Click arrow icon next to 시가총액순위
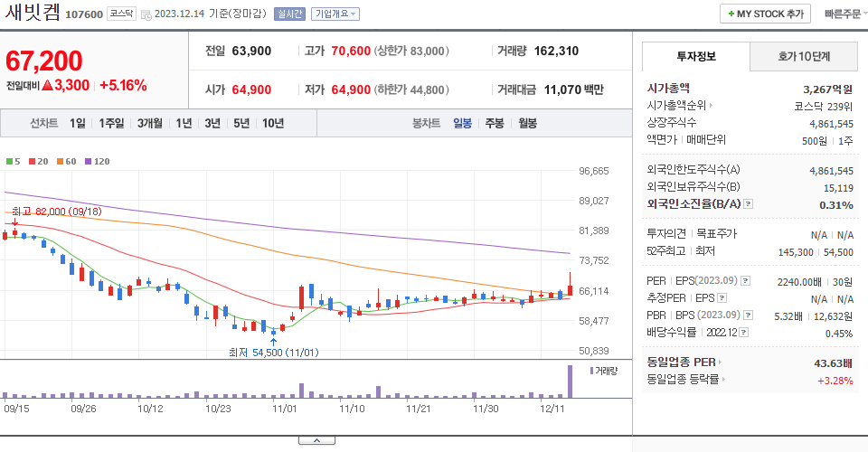868x452 pixels. (x=712, y=105)
